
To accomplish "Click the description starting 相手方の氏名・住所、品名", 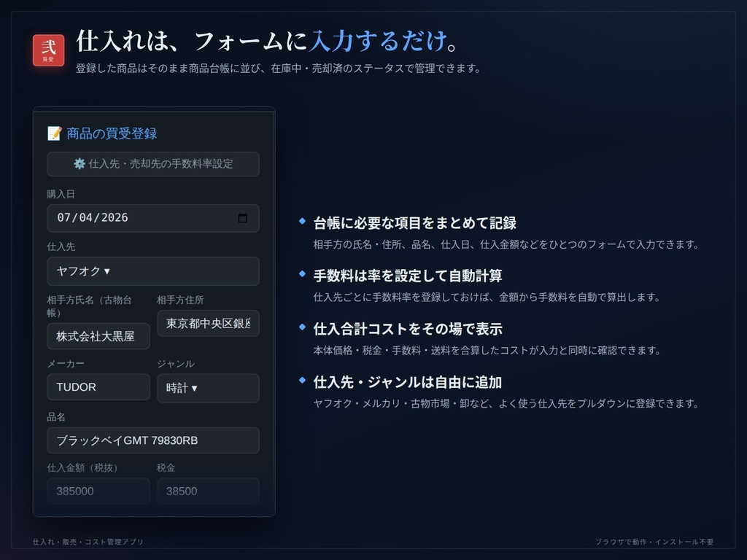I will click(x=506, y=245).
